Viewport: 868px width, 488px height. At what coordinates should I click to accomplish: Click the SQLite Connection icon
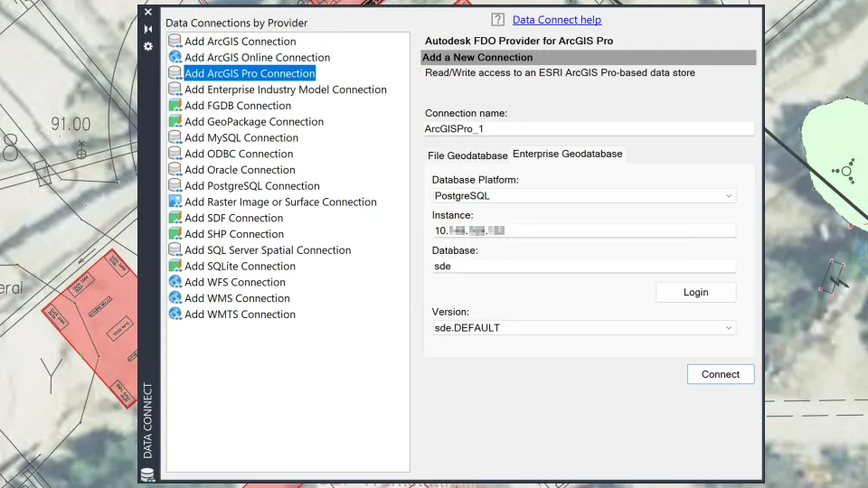[x=175, y=266]
